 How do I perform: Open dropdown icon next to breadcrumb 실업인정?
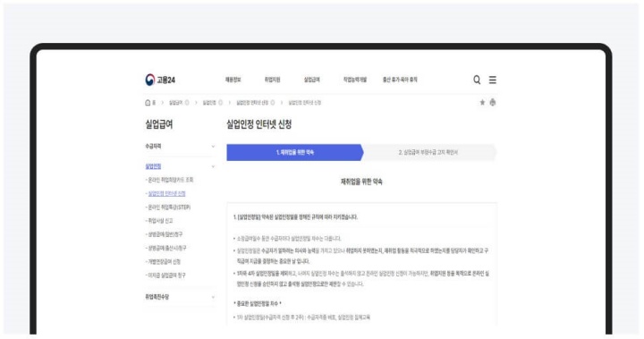pyautogui.click(x=220, y=103)
